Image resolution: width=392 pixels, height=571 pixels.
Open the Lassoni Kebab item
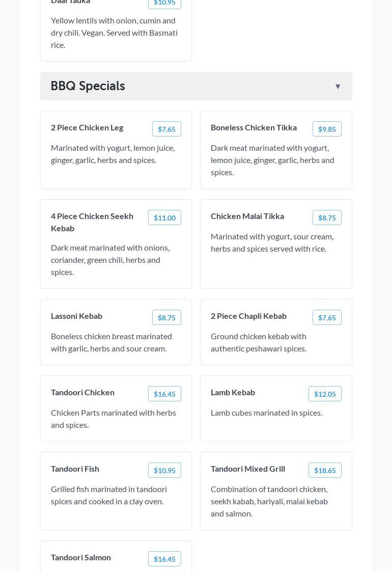(76, 316)
